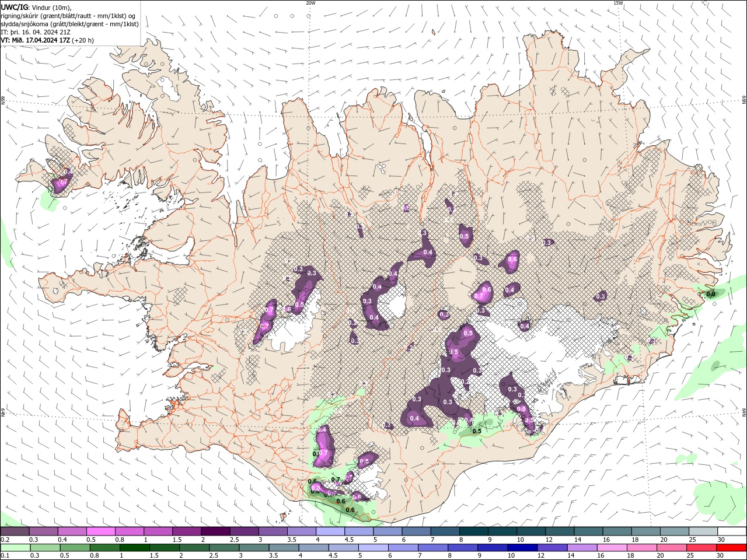Select the bright pink 0.5 swatch in the top legend row
Image resolution: width=747 pixels, height=560 pixels.
[x=100, y=531]
